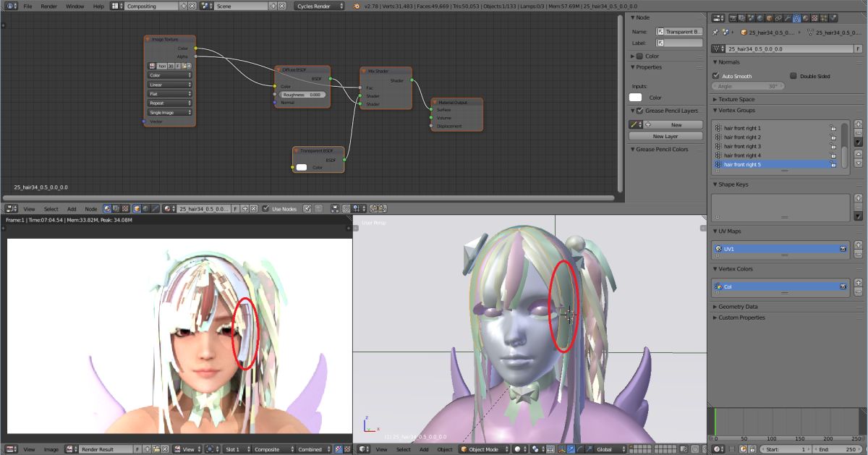Open the Help menu

coord(98,6)
